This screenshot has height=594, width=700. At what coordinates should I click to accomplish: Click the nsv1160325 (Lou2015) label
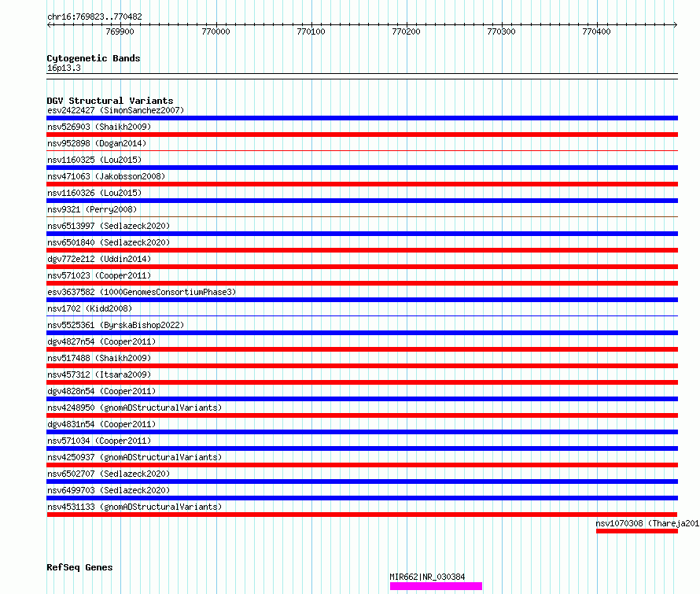coord(94,160)
